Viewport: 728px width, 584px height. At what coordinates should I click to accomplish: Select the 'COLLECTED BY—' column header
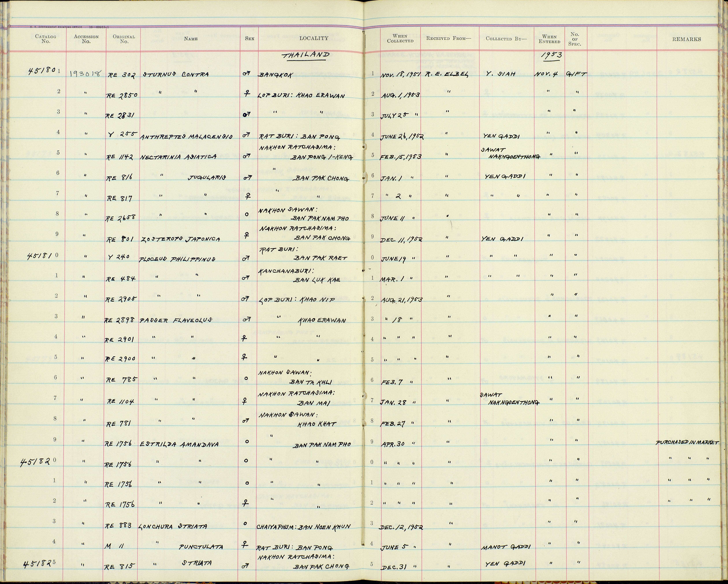506,39
